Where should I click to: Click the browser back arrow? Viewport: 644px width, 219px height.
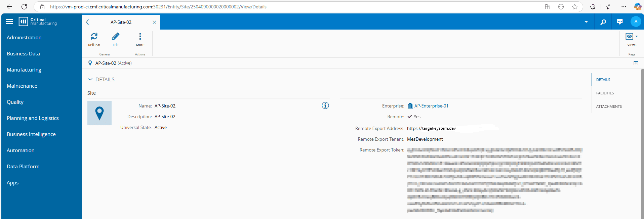[x=9, y=7]
